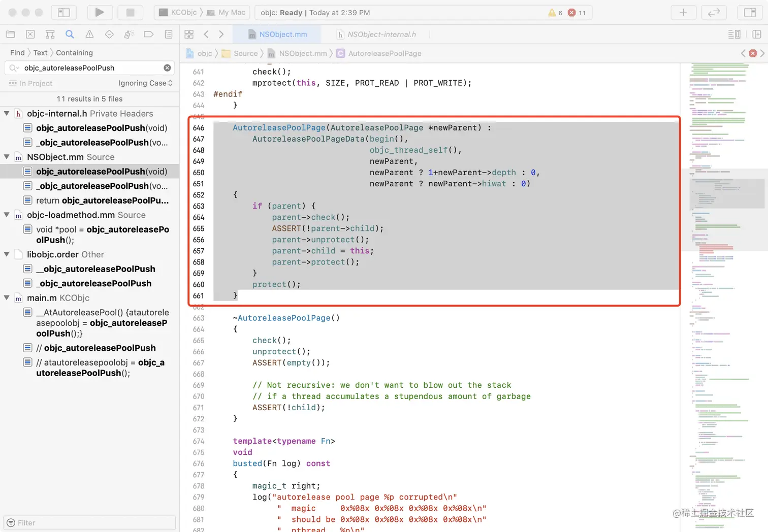Toggle the left navigator sidebar
The width and height of the screenshot is (768, 532).
(x=63, y=12)
